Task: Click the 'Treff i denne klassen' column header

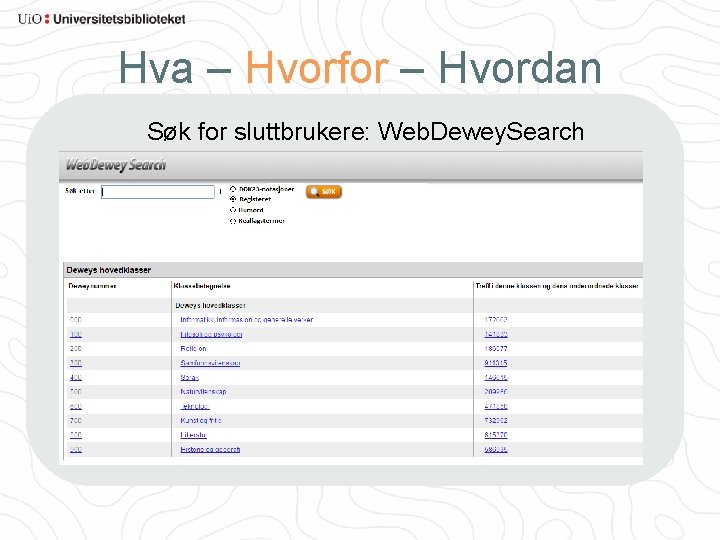Action: click(x=557, y=286)
